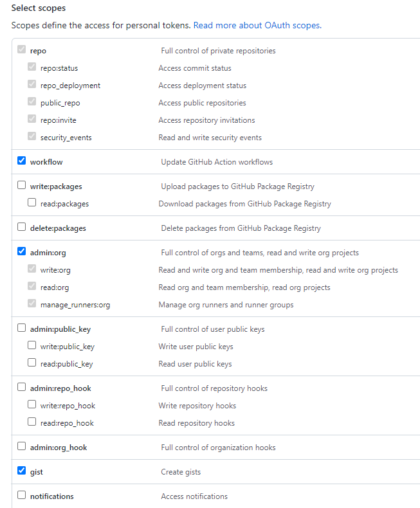Click the 'Manage org runners and runner groups' text
The width and height of the screenshot is (420, 508).
(226, 305)
